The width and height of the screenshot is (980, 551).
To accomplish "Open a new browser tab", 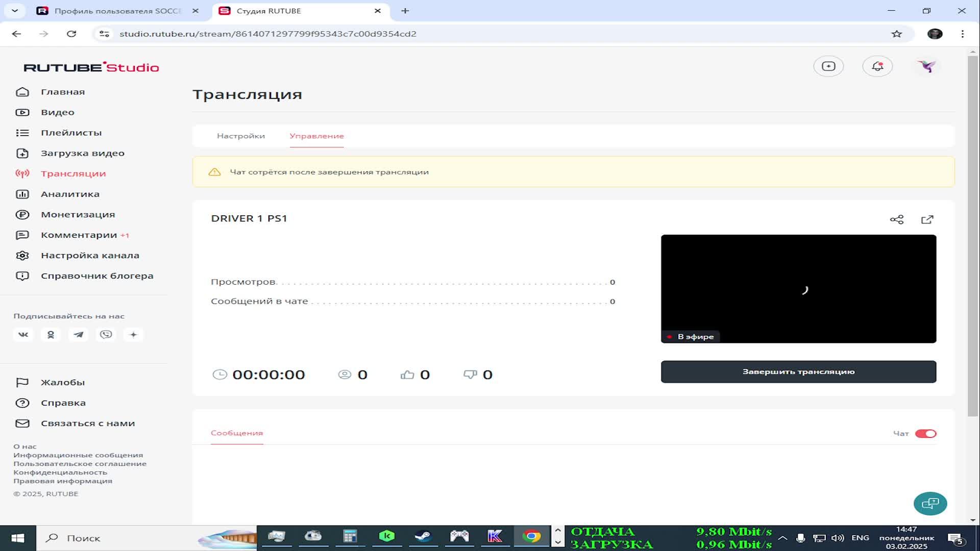I will pos(405,11).
